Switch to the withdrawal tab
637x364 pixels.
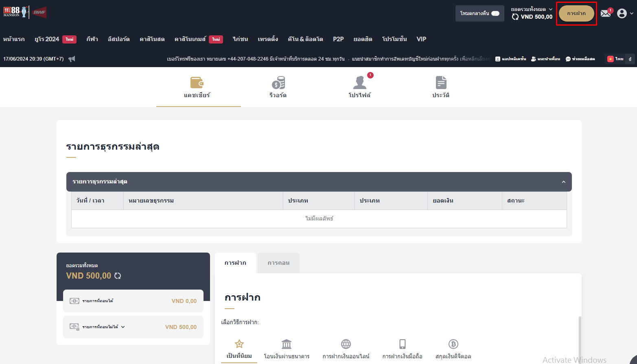[278, 263]
